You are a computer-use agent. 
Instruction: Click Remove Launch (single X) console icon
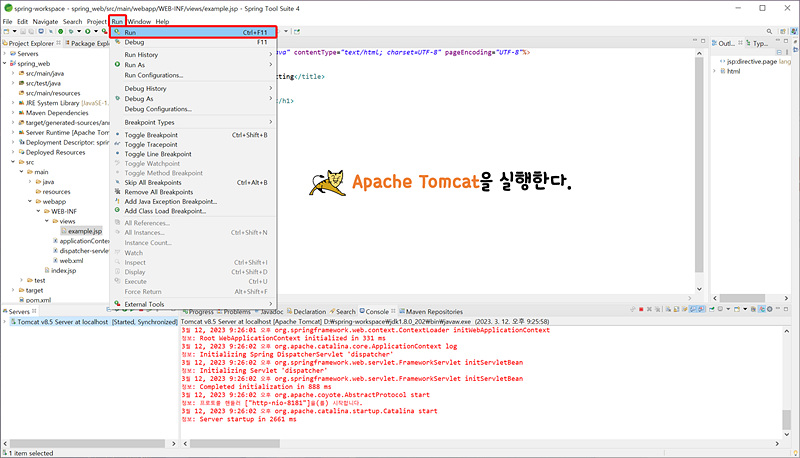click(x=649, y=309)
